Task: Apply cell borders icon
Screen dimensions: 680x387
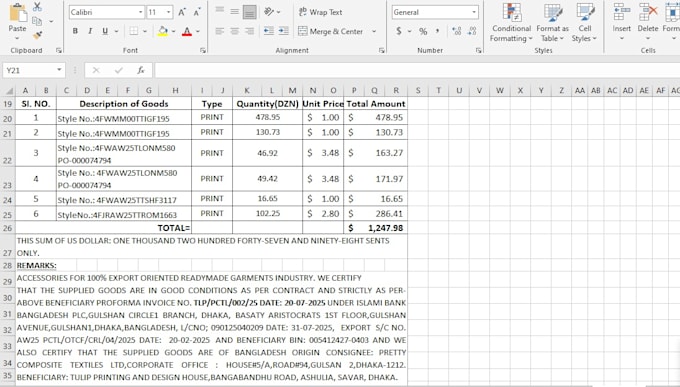Action: point(134,31)
